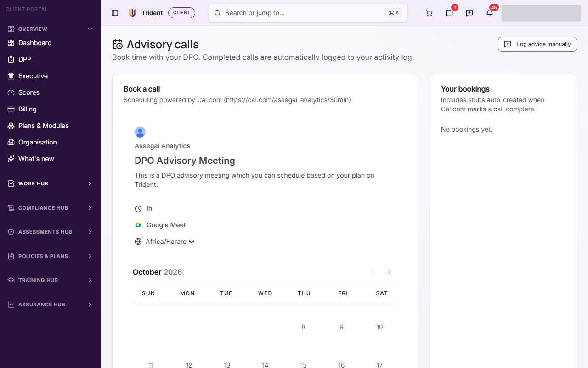The height and width of the screenshot is (368, 588).
Task: Open Dashboard from the sidebar
Action: (50, 43)
